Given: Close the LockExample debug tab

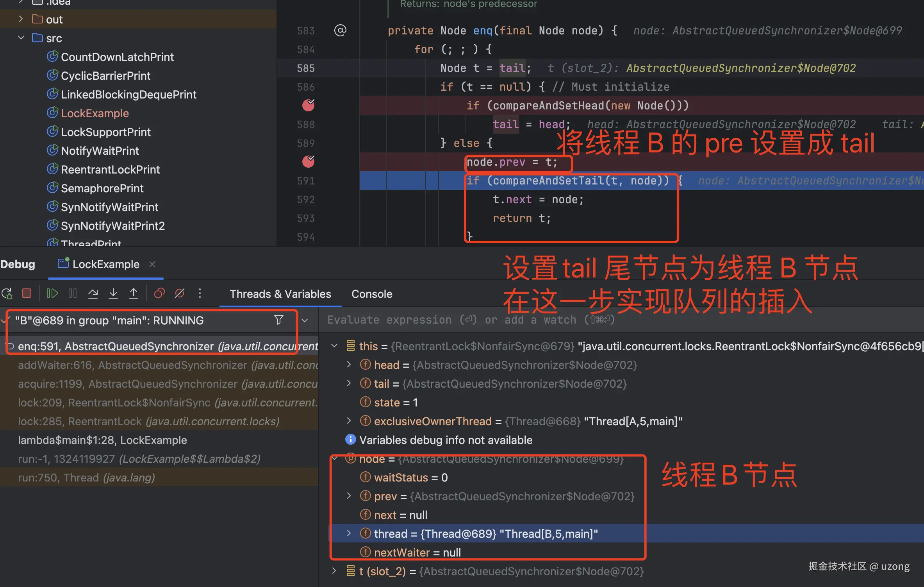Looking at the screenshot, I should pos(152,265).
